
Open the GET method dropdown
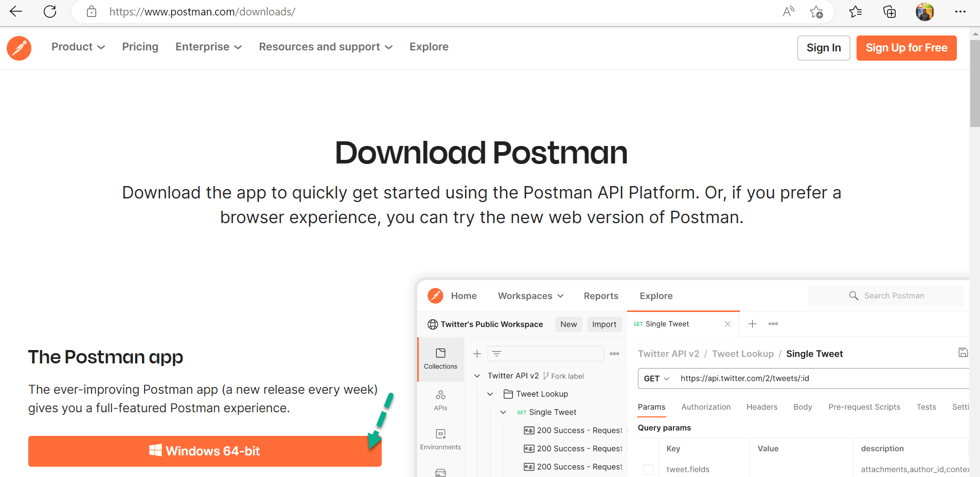656,378
